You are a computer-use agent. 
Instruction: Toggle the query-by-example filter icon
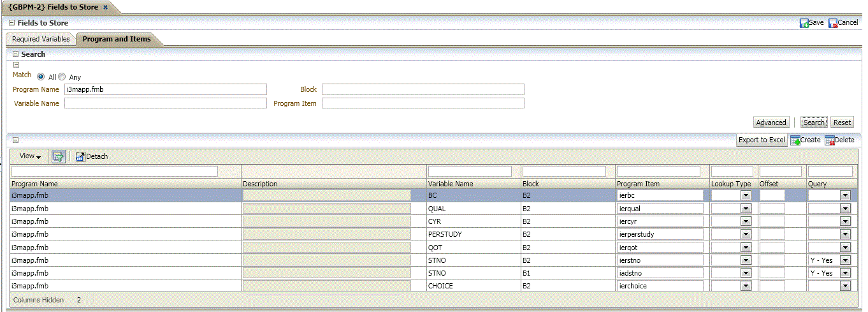click(x=59, y=156)
